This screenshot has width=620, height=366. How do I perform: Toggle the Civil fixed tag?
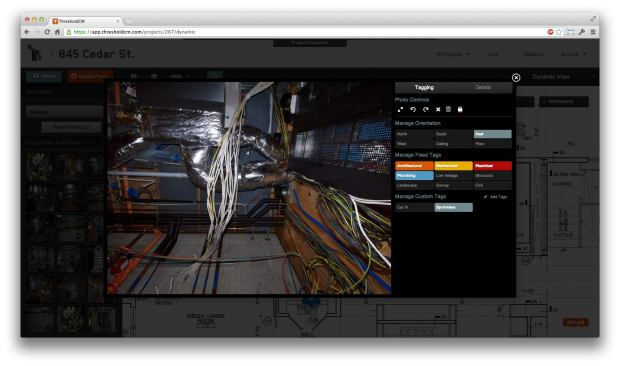pyautogui.click(x=493, y=185)
